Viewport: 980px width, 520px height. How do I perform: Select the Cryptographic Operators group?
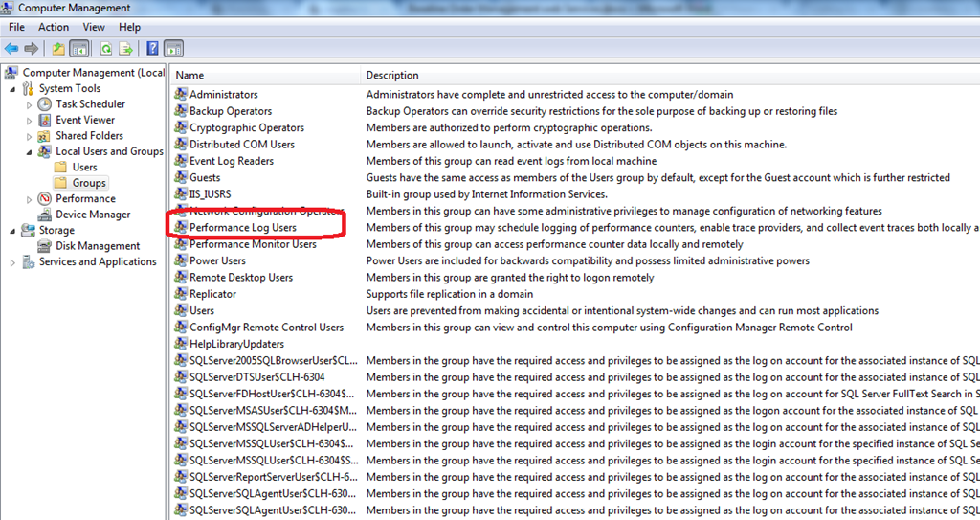pyautogui.click(x=247, y=127)
